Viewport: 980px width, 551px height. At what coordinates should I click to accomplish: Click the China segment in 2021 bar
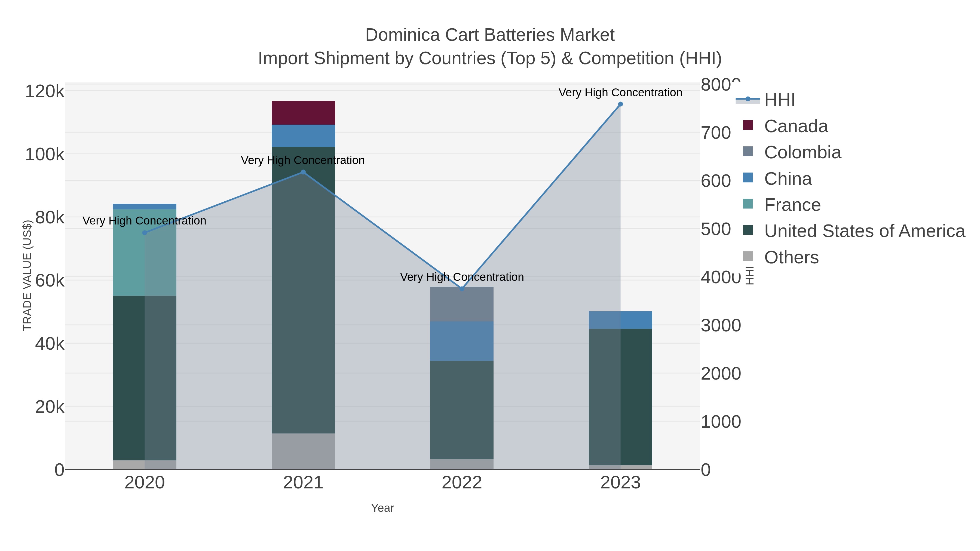(303, 136)
